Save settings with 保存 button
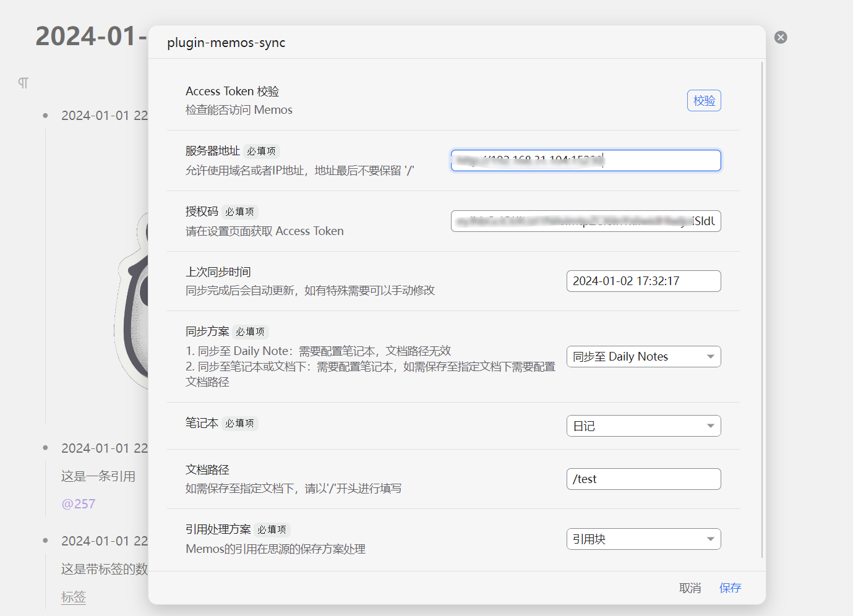This screenshot has height=616, width=853. click(x=730, y=588)
